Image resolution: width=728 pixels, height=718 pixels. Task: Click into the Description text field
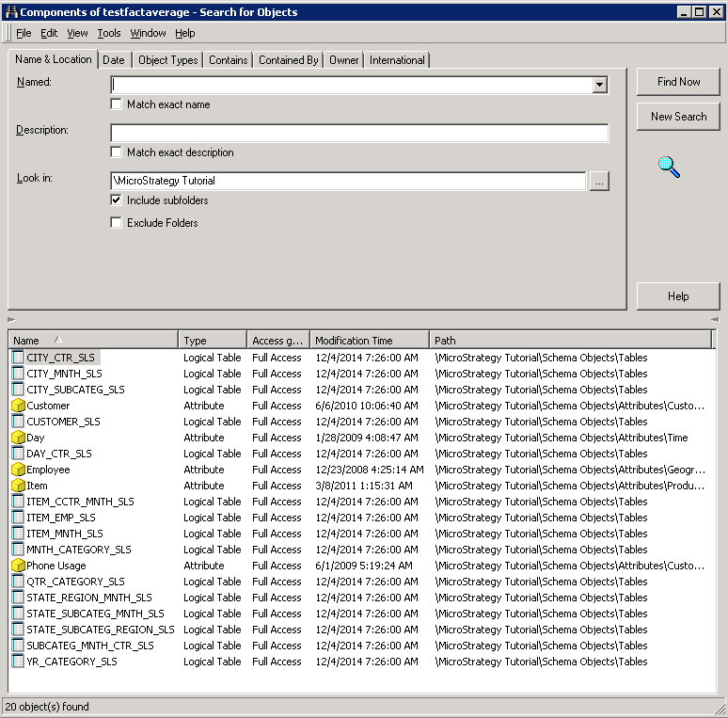[359, 133]
